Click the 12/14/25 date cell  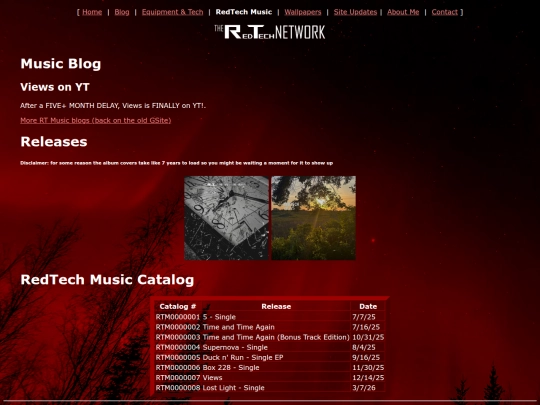(x=368, y=377)
